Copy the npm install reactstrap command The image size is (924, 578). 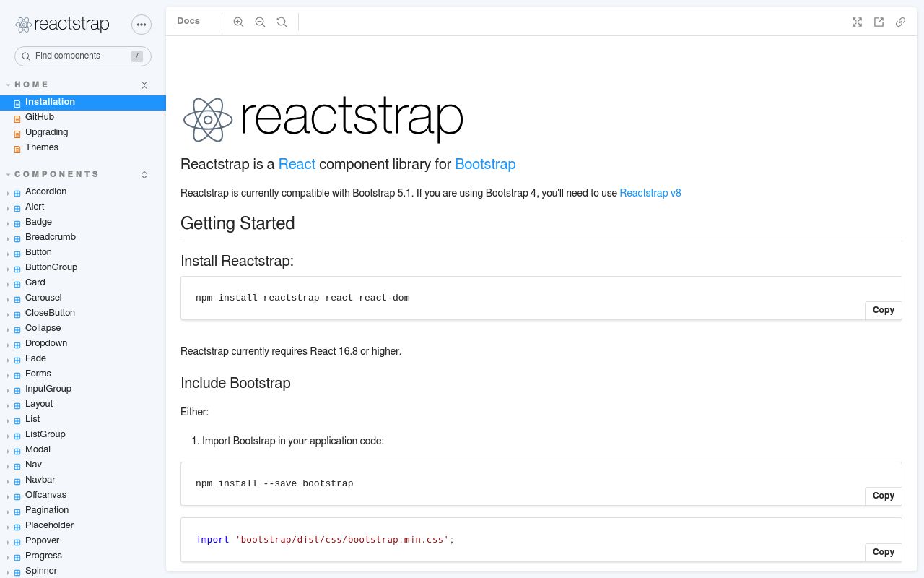[x=883, y=310]
